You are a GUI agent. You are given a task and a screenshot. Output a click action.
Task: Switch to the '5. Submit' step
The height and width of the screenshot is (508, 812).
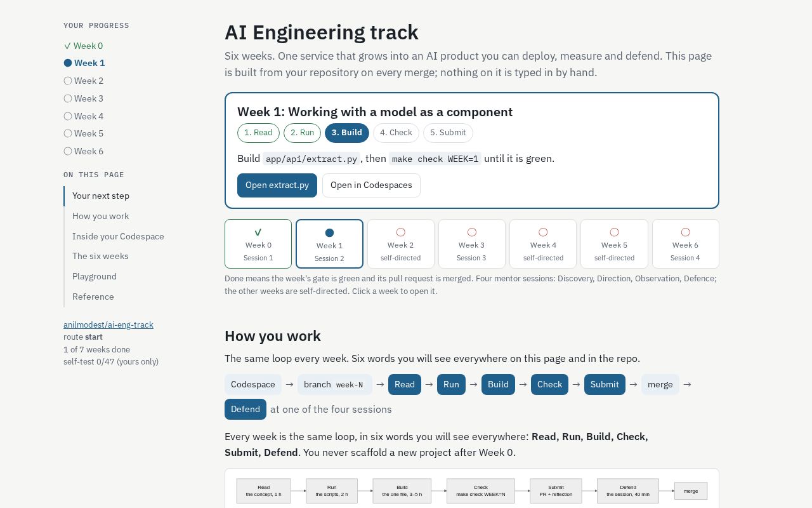[448, 133]
